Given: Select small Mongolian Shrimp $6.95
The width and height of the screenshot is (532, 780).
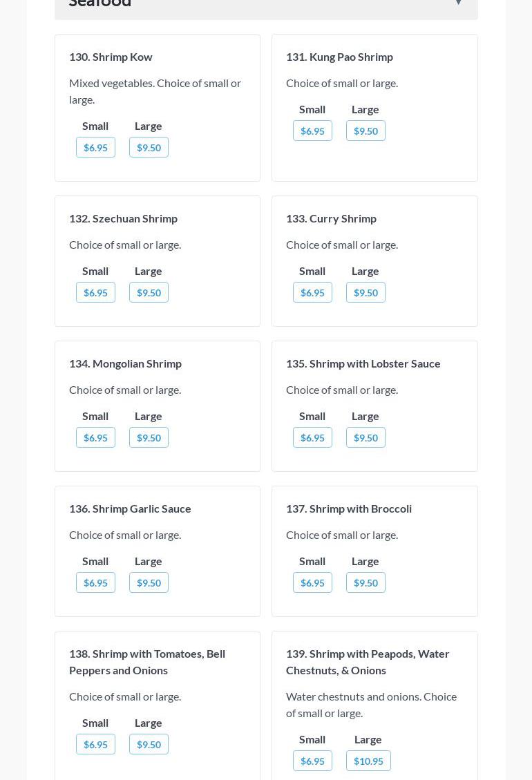Looking at the screenshot, I should tap(95, 437).
